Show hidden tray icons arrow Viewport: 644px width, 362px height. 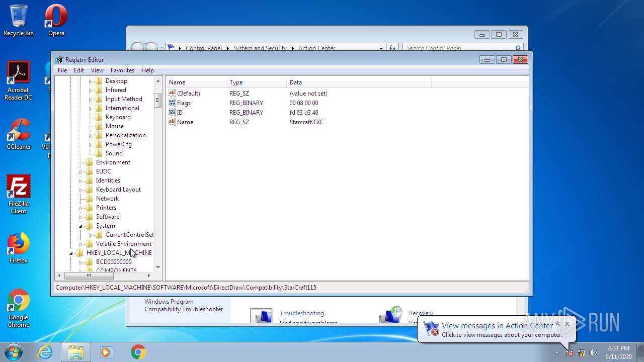556,352
